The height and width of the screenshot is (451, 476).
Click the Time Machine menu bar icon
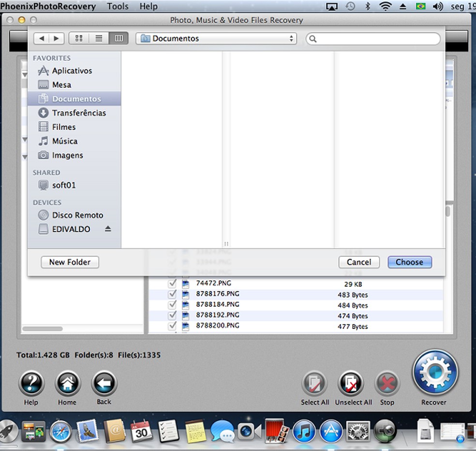coord(350,6)
